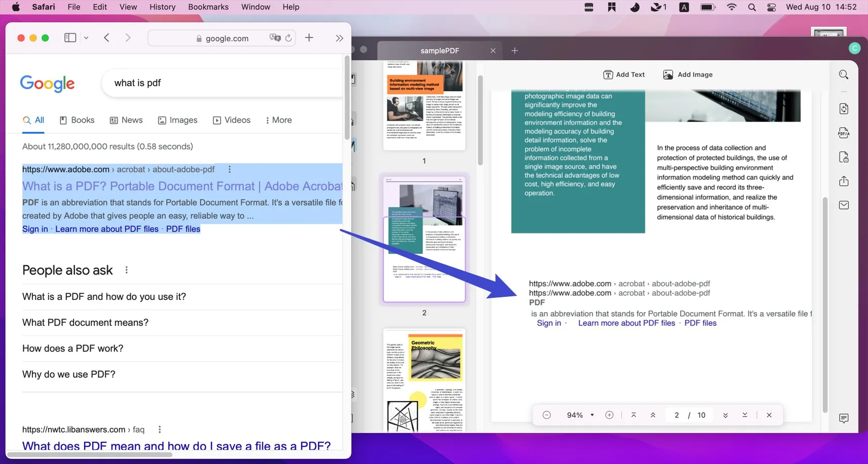Expand 'Why do we use PDF?' question
Screen dimensions: 868x464
(x=183, y=374)
